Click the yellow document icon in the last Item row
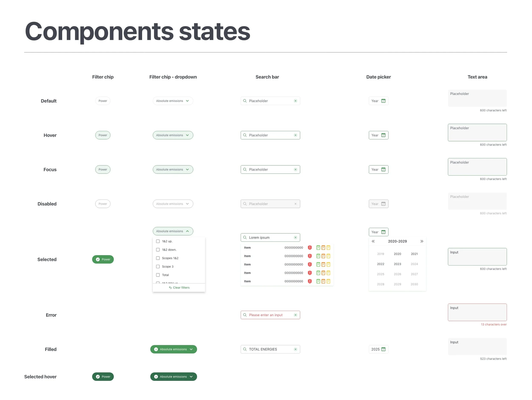The image size is (532, 400). tap(328, 281)
